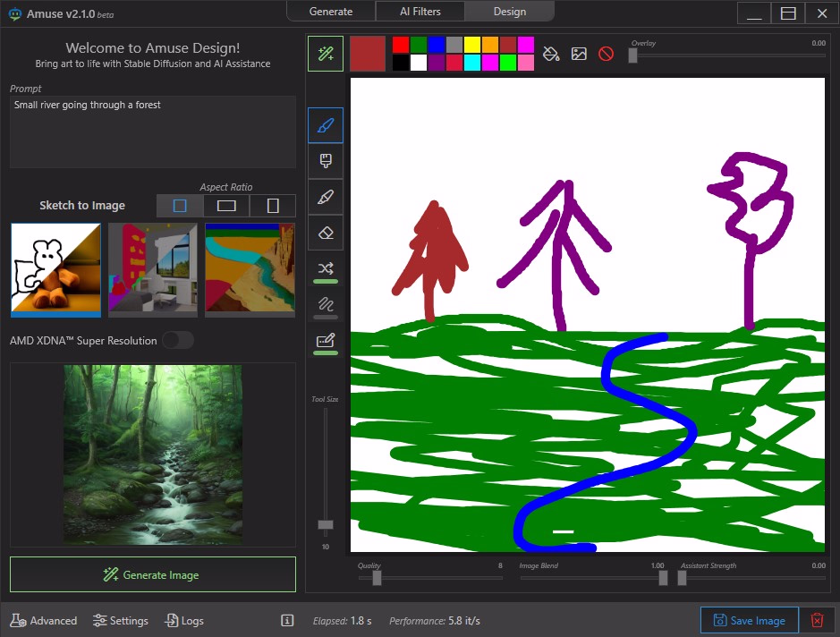Toggle the squiggle lines option
This screenshot has height=637, width=840.
(326, 304)
